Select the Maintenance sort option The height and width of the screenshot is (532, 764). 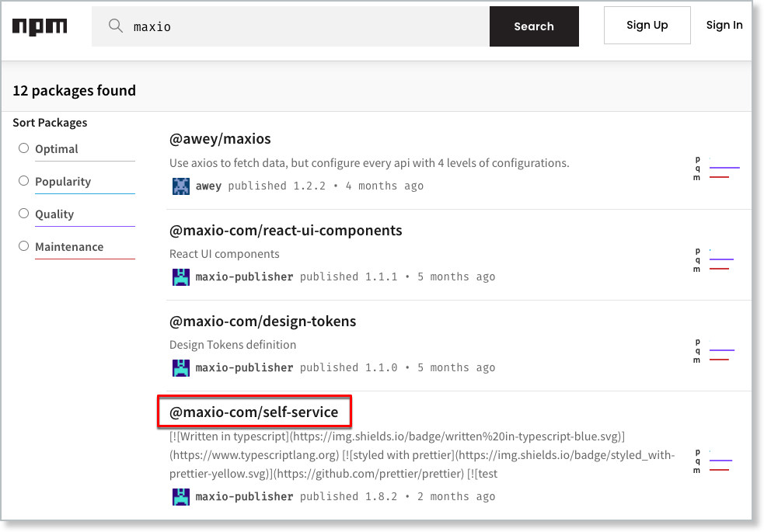(24, 246)
